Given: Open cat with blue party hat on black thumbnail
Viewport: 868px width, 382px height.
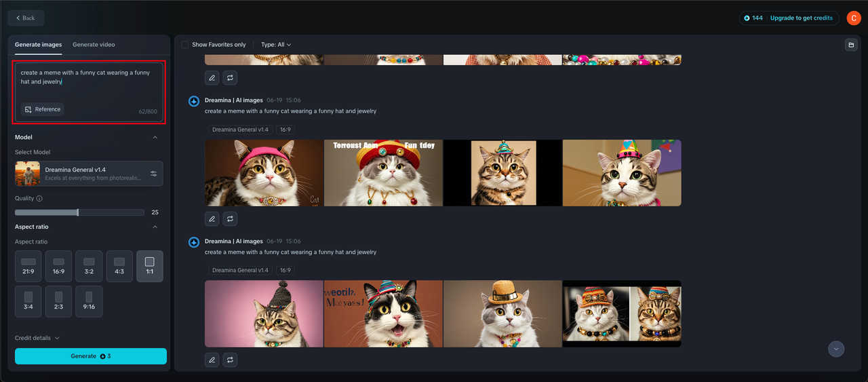Looking at the screenshot, I should pos(502,173).
